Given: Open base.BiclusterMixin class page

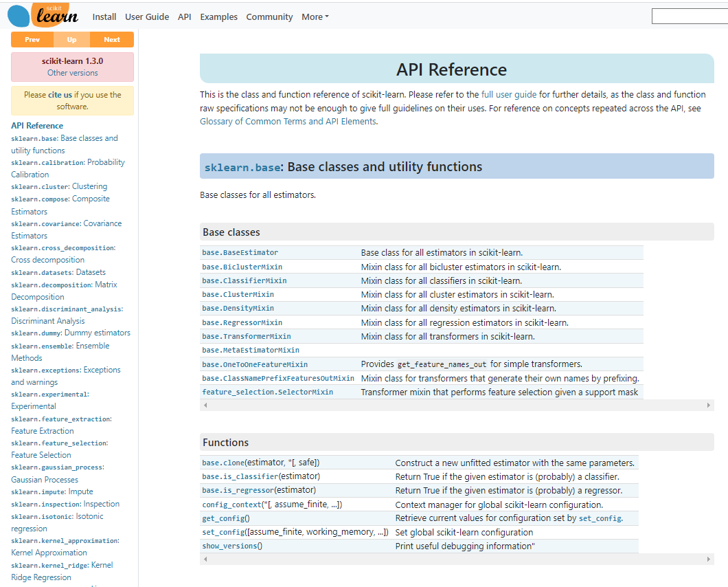Looking at the screenshot, I should click(242, 267).
